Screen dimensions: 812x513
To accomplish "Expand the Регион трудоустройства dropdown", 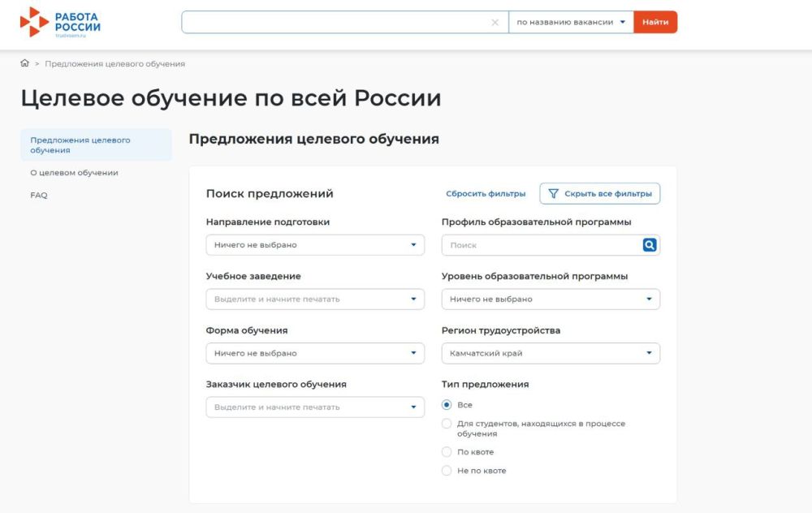I will click(x=551, y=354).
